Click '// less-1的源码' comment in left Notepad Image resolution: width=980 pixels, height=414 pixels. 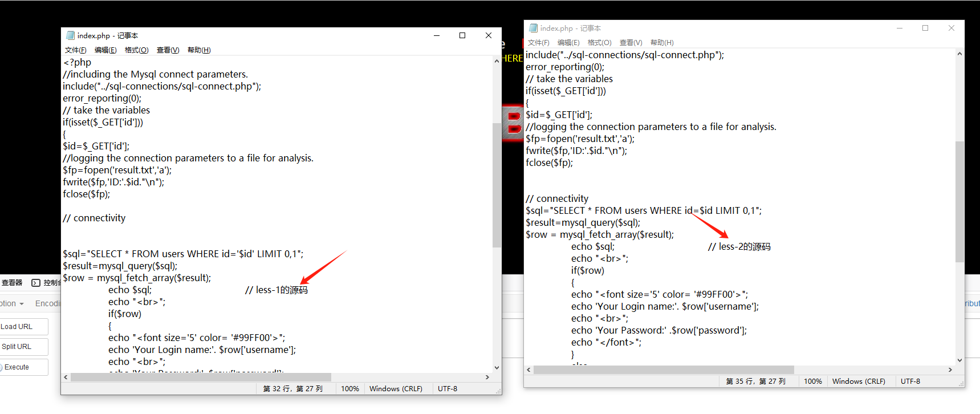[x=276, y=290]
